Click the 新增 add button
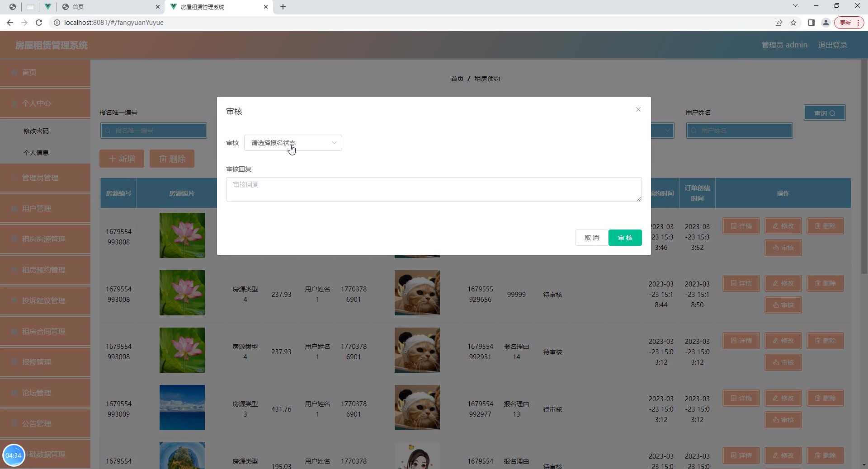 pyautogui.click(x=122, y=159)
